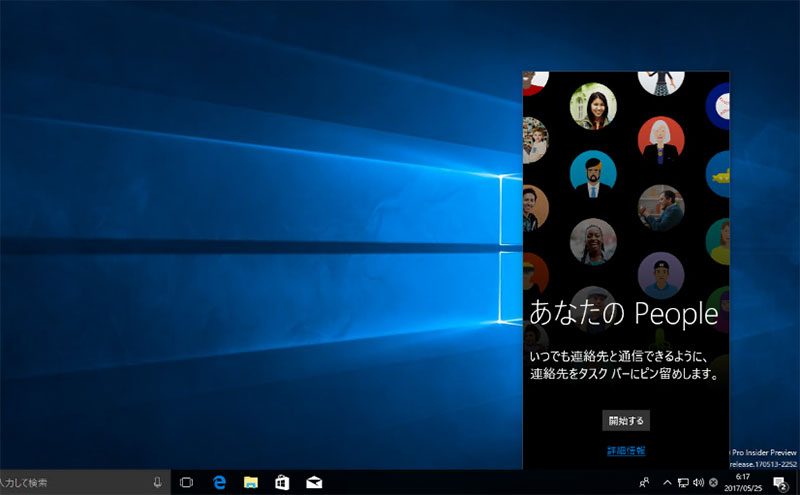The image size is (800, 495).
Task: Open the network status tray icon
Action: click(x=683, y=482)
